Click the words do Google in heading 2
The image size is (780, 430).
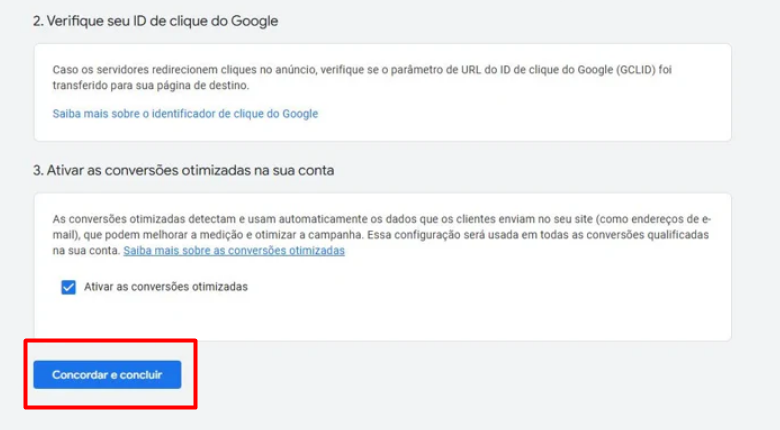[x=254, y=21]
